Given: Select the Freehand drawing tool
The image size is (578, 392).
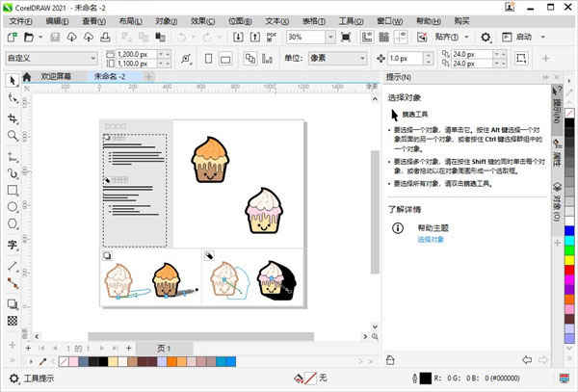Looking at the screenshot, I should tap(13, 157).
